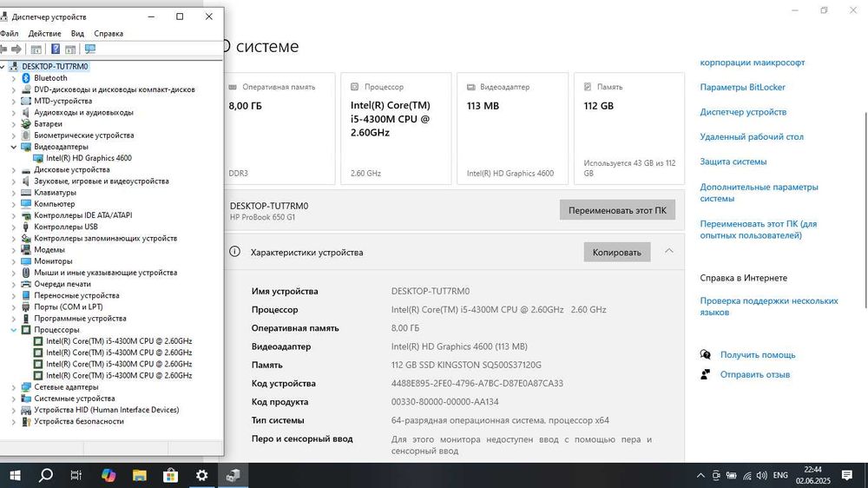The image size is (868, 488).
Task: Show hidden tray icons chevron
Action: pos(700,475)
